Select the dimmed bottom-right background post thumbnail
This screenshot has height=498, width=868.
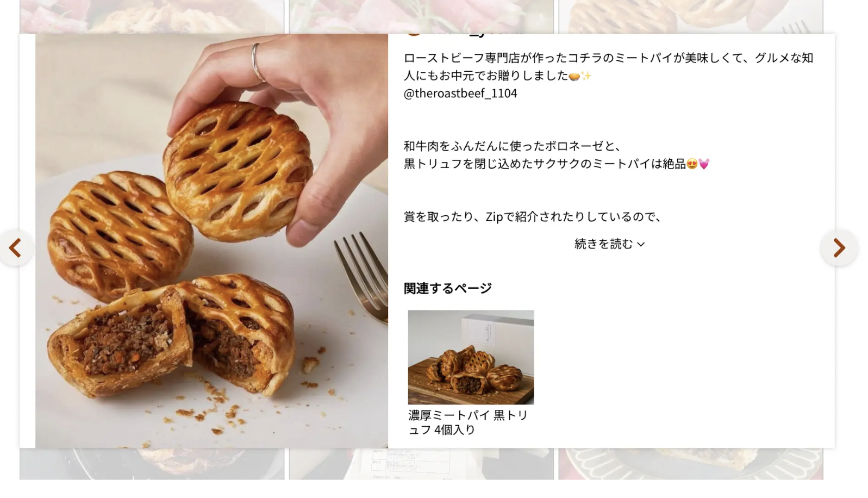pos(691,464)
